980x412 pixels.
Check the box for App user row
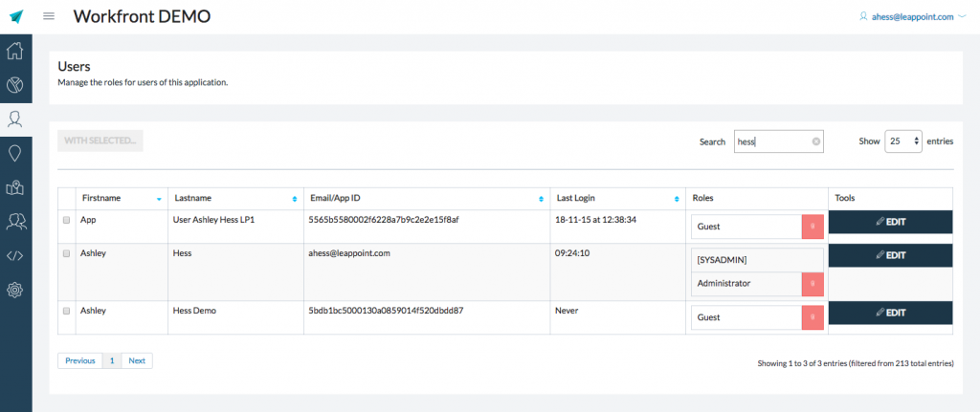tap(66, 220)
